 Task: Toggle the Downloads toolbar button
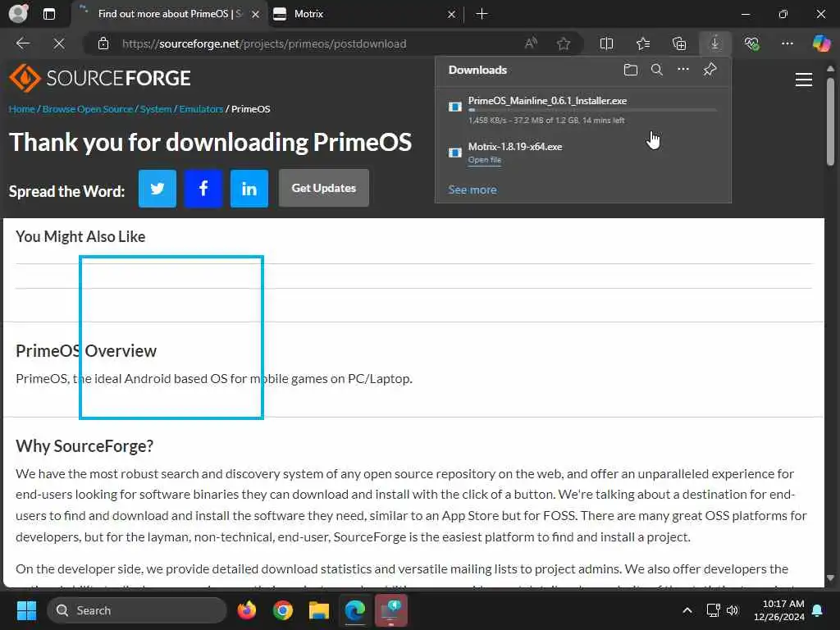[x=715, y=43]
